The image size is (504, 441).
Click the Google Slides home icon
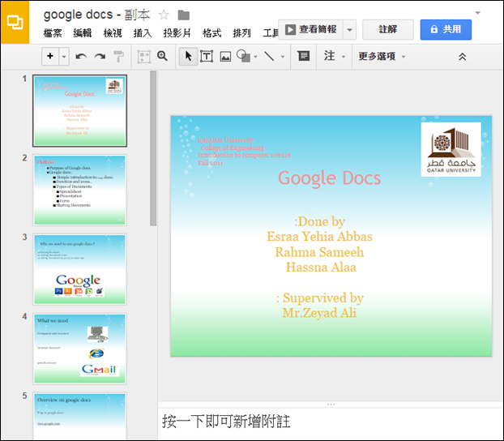point(15,22)
